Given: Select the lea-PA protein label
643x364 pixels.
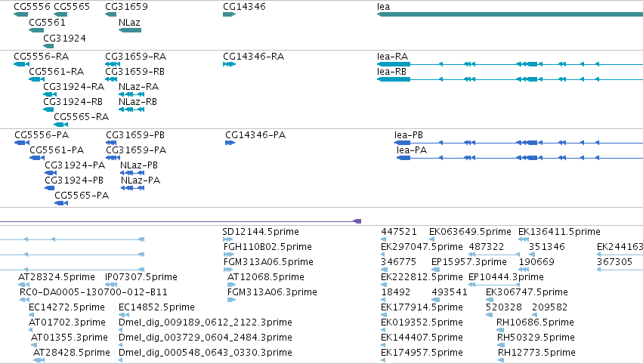Looking at the screenshot, I should coord(412,150).
